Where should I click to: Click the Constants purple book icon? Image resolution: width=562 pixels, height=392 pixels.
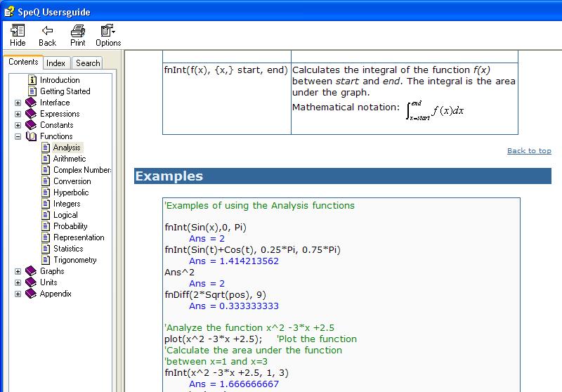[31, 124]
